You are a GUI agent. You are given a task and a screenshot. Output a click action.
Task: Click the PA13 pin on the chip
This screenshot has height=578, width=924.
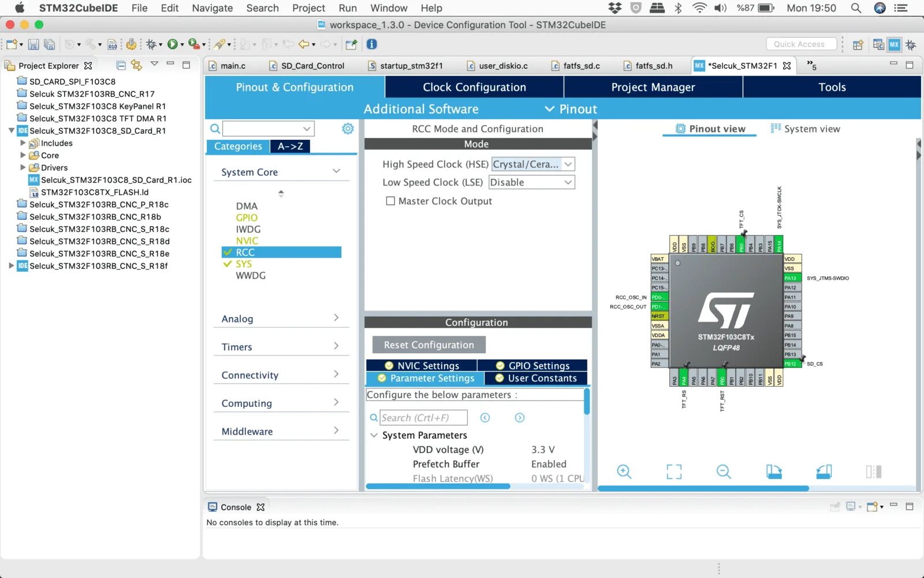pos(792,278)
